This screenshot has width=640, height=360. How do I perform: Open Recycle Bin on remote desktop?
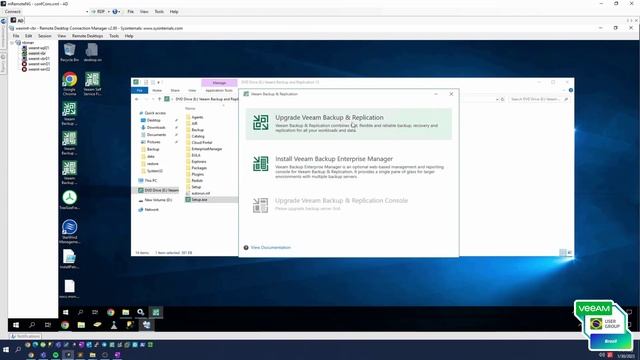[69, 53]
